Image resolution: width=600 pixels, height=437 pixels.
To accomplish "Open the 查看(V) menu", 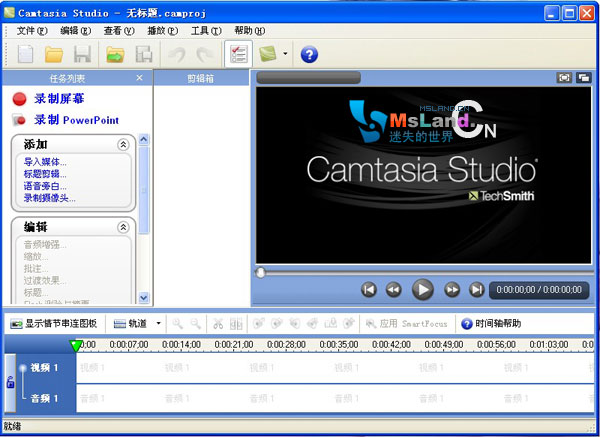I will coord(119,31).
